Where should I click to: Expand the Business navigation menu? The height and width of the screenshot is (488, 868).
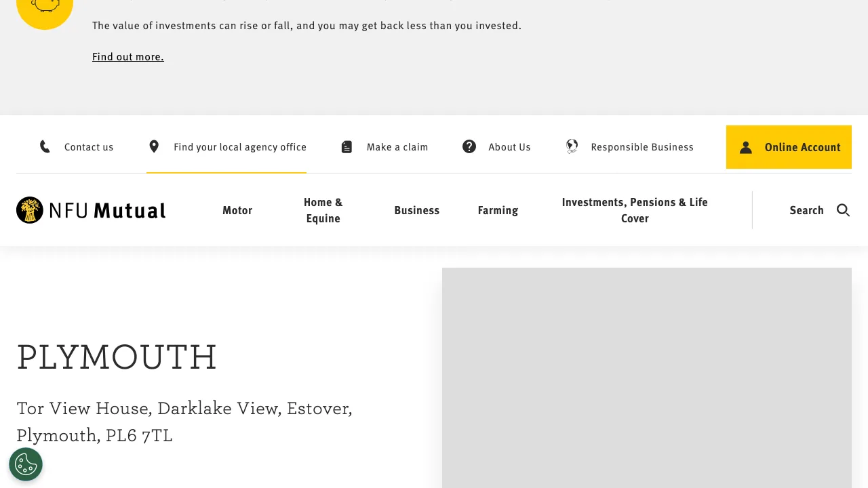[416, 210]
